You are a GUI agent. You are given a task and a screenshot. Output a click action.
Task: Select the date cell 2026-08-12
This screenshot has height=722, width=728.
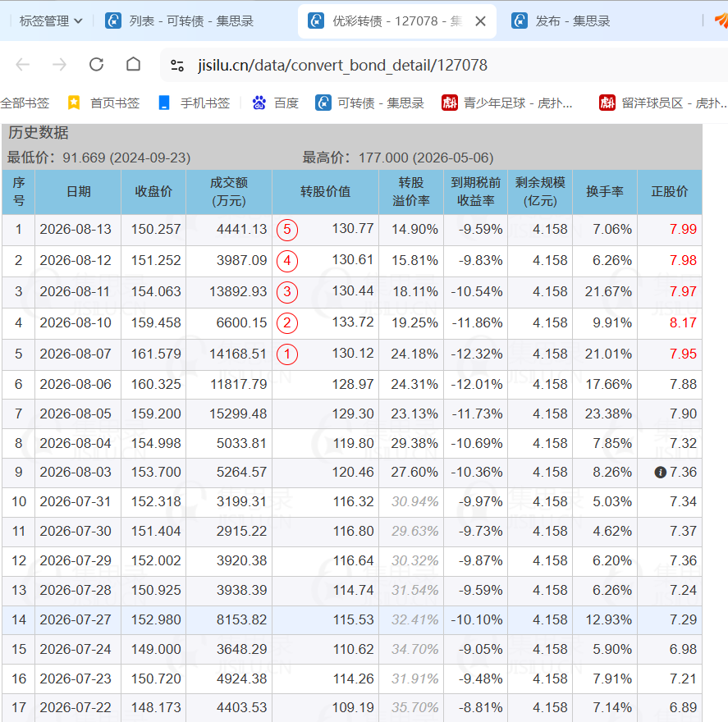[76, 260]
